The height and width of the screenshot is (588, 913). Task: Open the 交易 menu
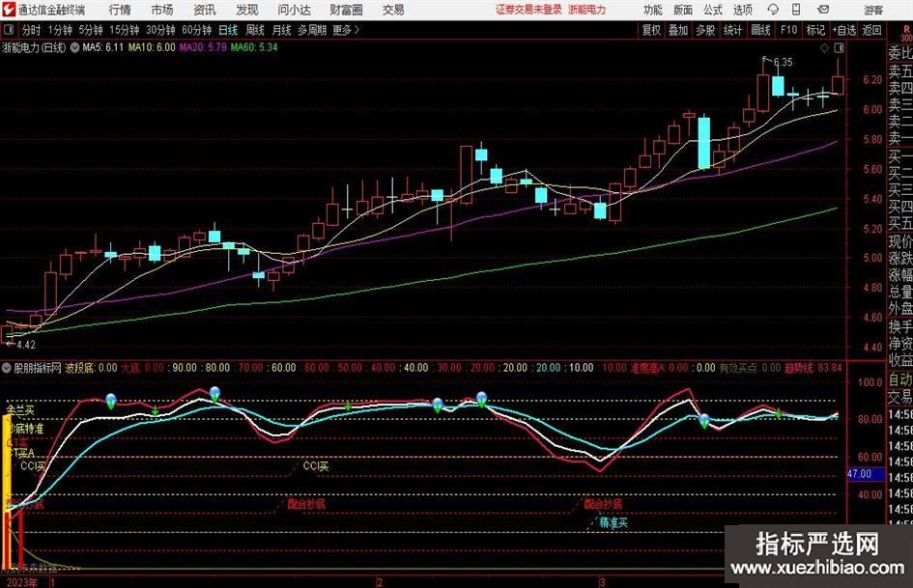pyautogui.click(x=393, y=10)
